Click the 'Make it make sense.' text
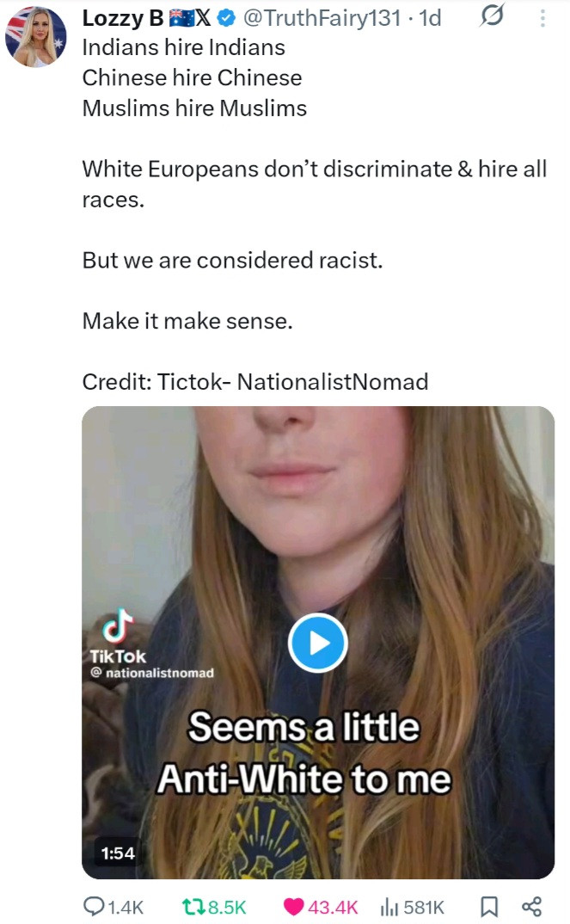 click(x=187, y=321)
